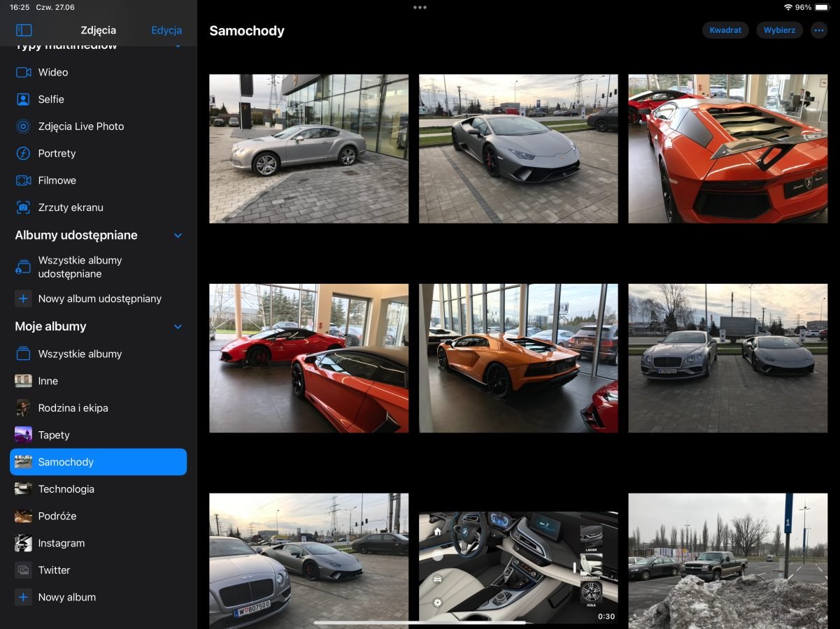
Task: Tap the 16:25 clock in status bar
Action: (x=20, y=7)
